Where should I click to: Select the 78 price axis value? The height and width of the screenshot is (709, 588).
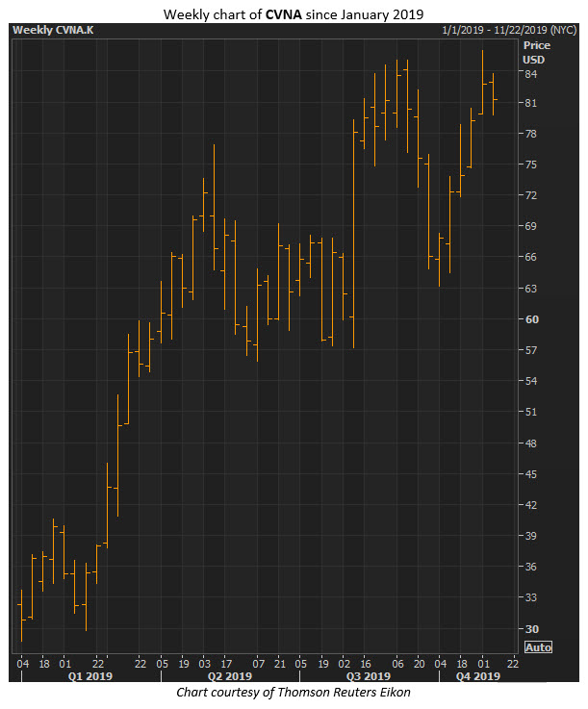click(x=530, y=134)
